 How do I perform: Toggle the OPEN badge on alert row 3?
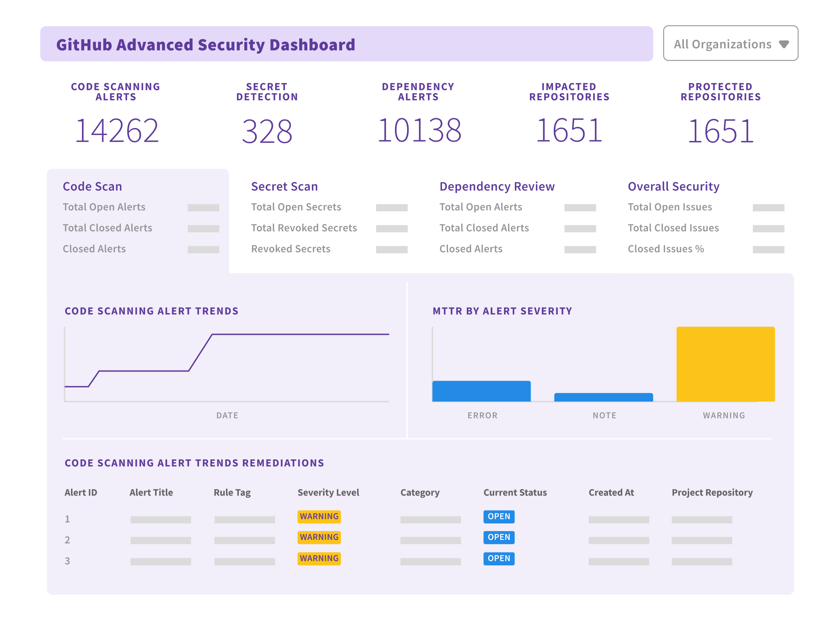498,558
